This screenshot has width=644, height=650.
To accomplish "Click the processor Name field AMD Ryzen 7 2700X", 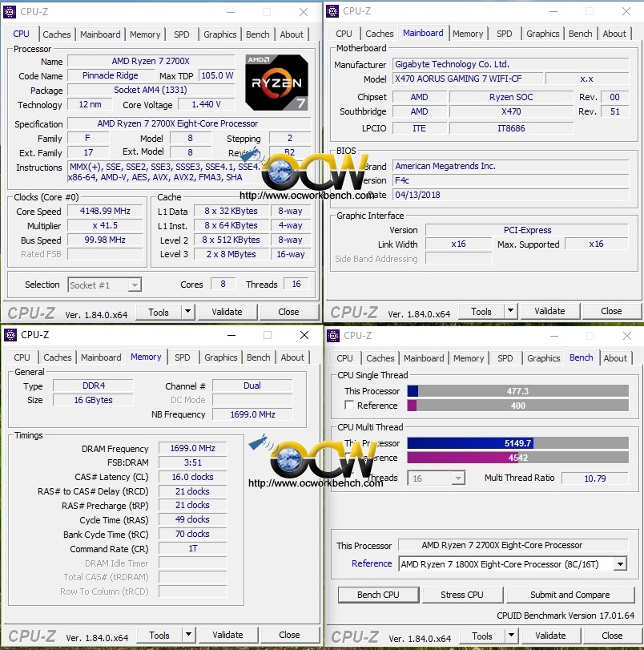I will [x=151, y=61].
